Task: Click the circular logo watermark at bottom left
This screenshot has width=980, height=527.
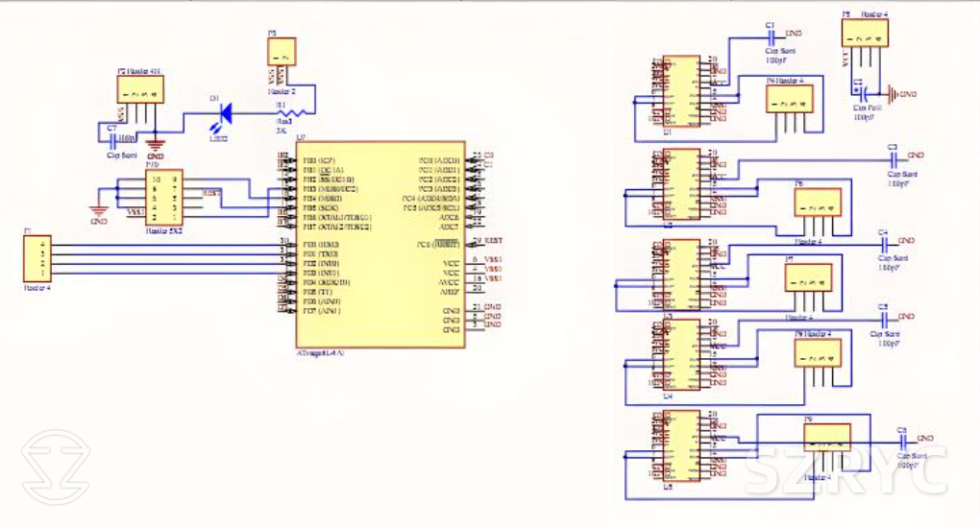Action: (x=56, y=467)
